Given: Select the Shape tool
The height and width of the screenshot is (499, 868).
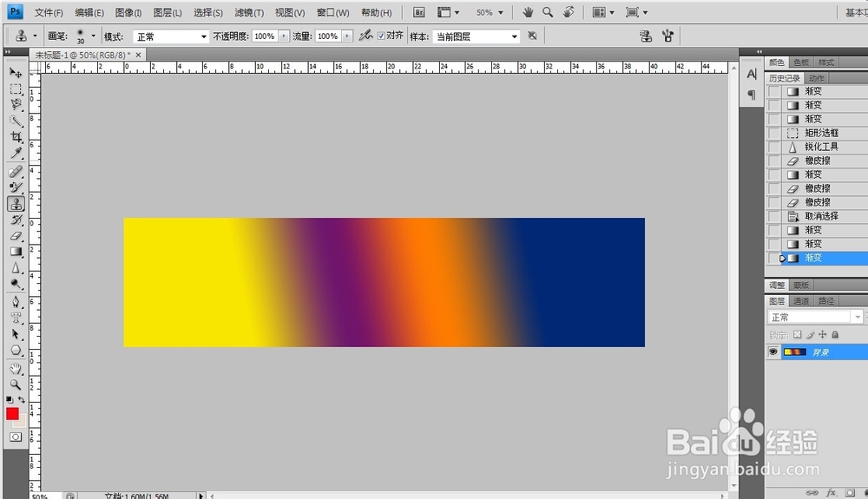Looking at the screenshot, I should coord(16,351).
